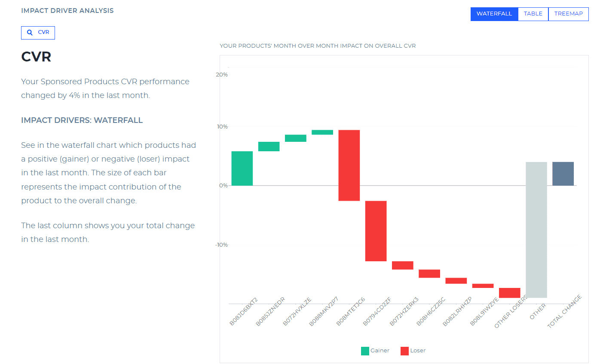Click the red B0794CD2ZF loser bar
This screenshot has height=364, width=600.
(376, 231)
